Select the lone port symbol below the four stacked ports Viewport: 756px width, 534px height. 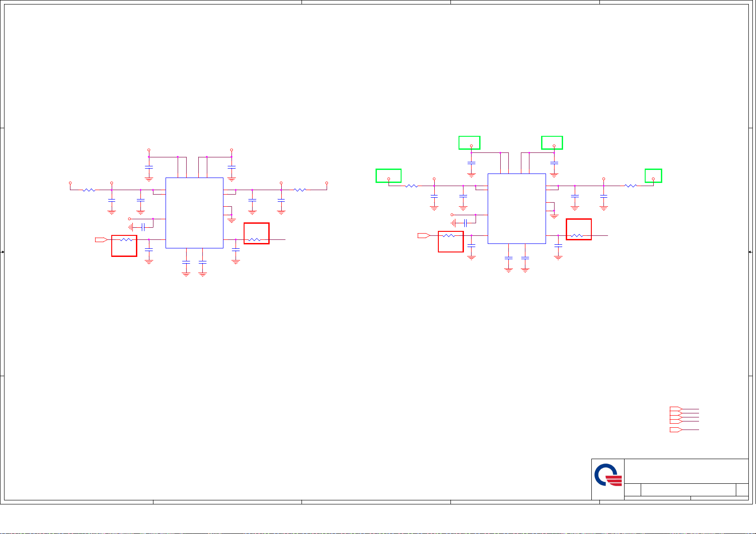(676, 430)
